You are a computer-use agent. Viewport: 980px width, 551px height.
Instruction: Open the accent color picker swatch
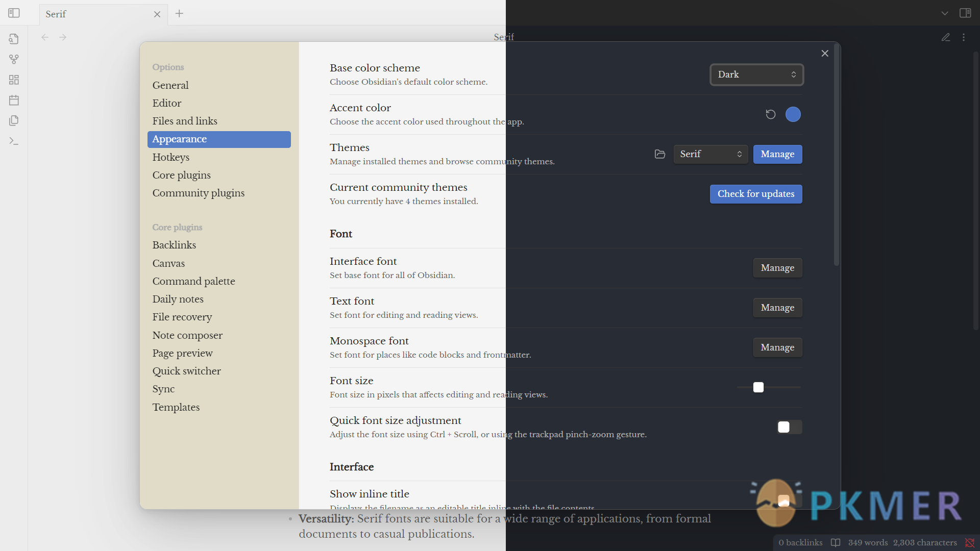click(x=793, y=114)
